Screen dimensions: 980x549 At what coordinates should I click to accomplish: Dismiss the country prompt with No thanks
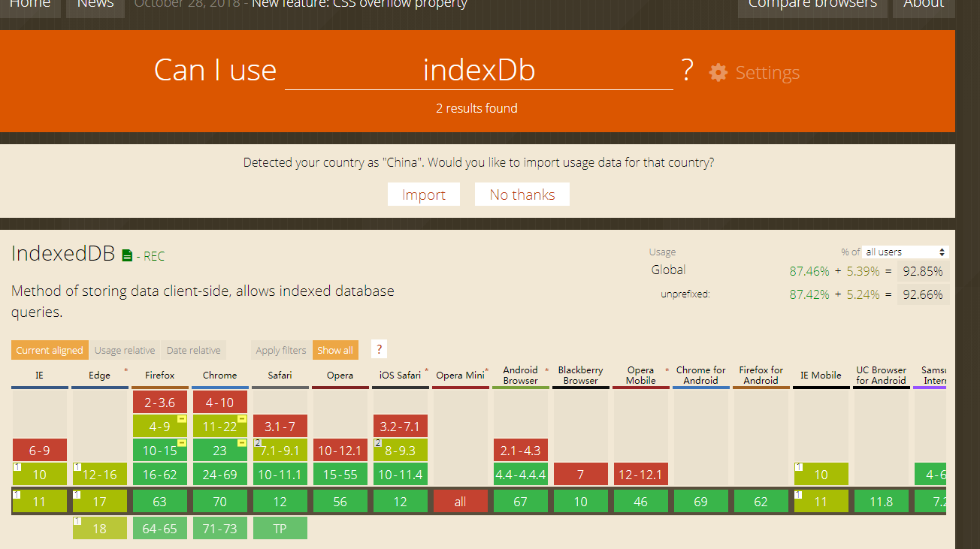(522, 194)
